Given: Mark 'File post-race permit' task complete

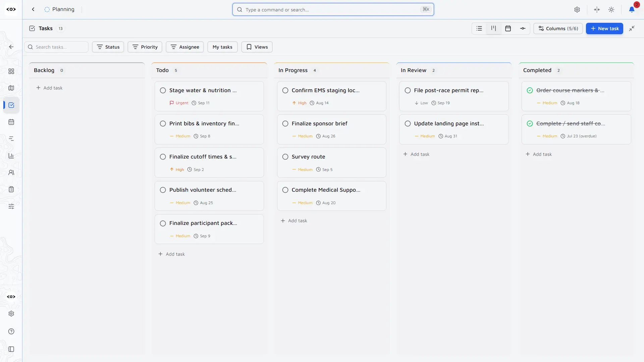Looking at the screenshot, I should tap(408, 90).
